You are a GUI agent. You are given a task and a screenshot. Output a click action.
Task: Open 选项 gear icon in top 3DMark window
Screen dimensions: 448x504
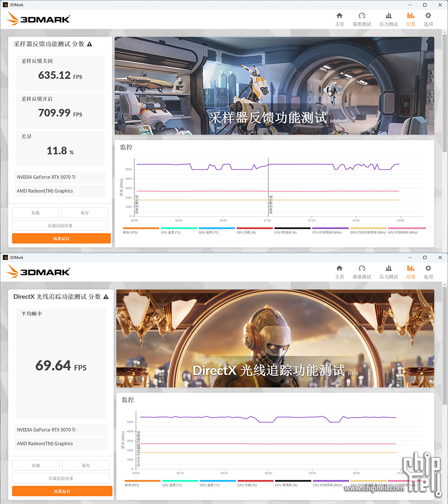428,19
